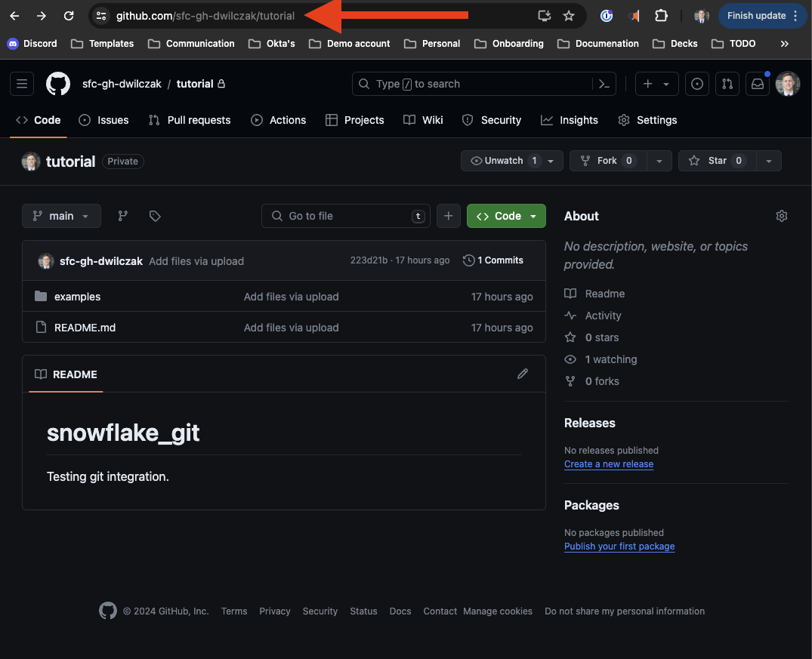Open the browser extensions puzzle icon
812x659 pixels.
661,16
